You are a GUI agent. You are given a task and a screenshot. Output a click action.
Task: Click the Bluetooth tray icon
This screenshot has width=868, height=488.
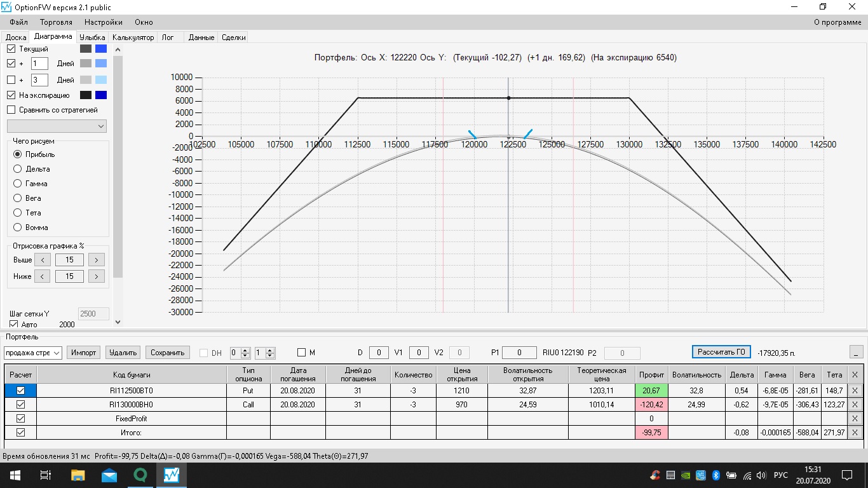(x=715, y=475)
